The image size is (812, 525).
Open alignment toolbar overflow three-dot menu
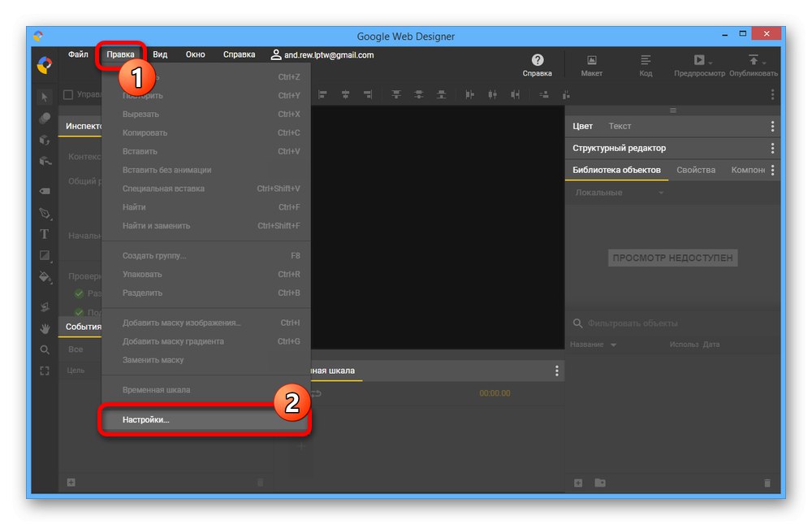(772, 94)
